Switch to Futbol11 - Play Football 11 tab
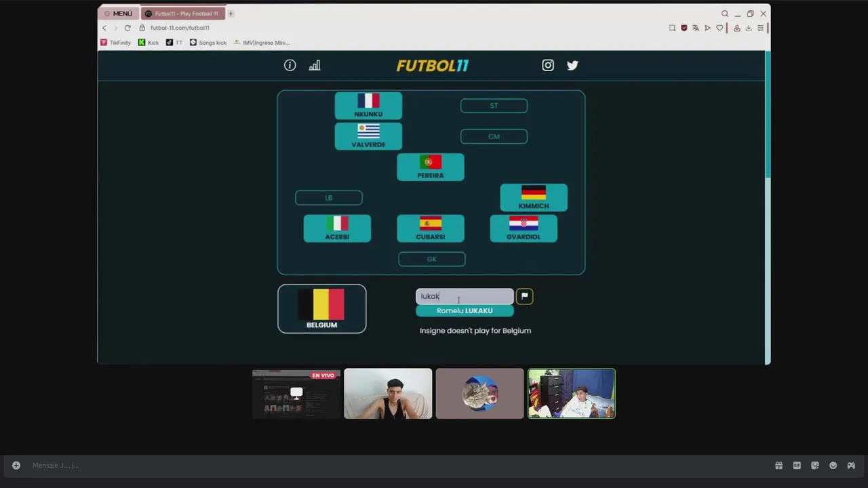 [x=182, y=14]
